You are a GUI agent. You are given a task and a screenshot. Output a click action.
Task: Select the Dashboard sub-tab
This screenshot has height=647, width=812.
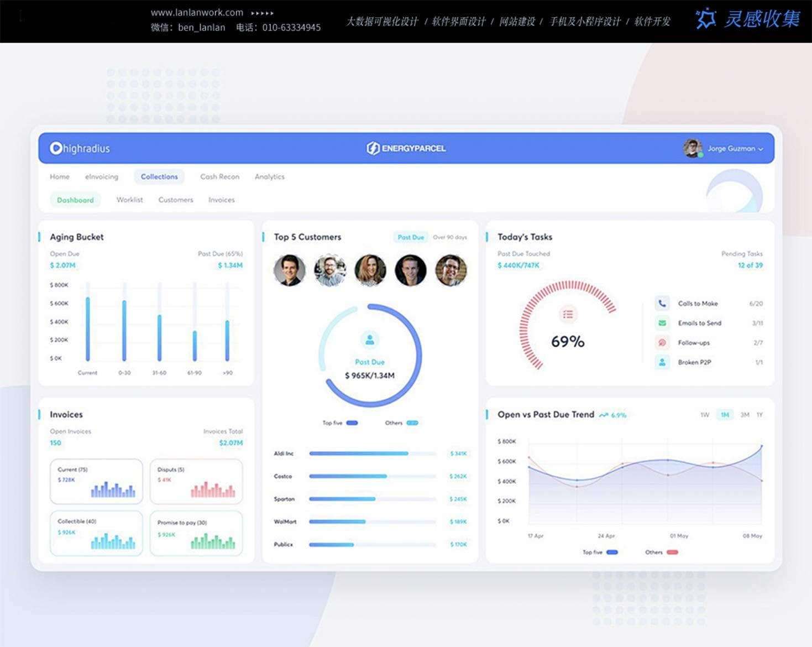click(75, 200)
